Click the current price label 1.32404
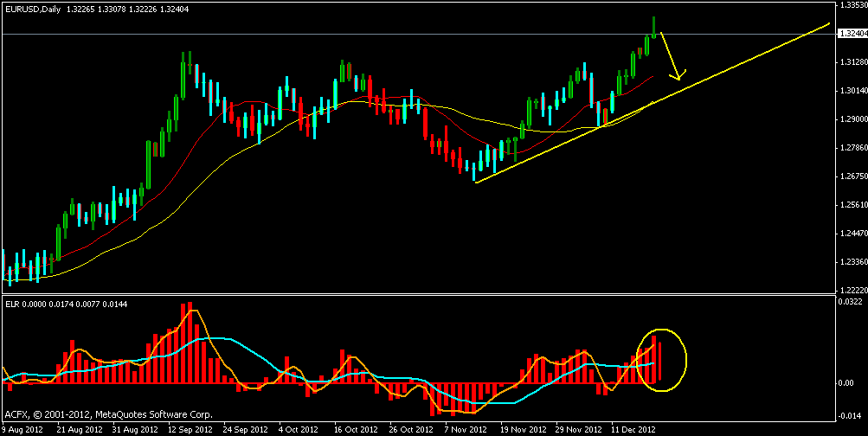Viewport: 868px width, 436px height. (x=852, y=34)
